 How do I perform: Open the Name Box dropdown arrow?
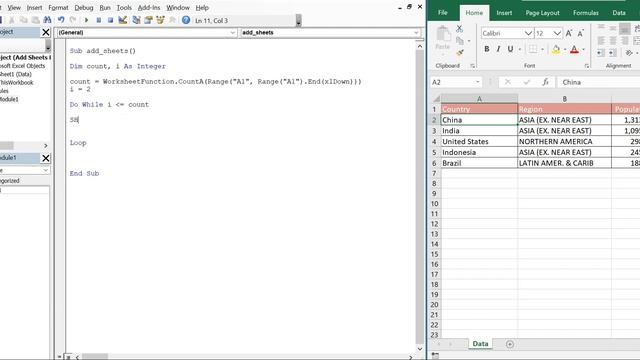(477, 82)
